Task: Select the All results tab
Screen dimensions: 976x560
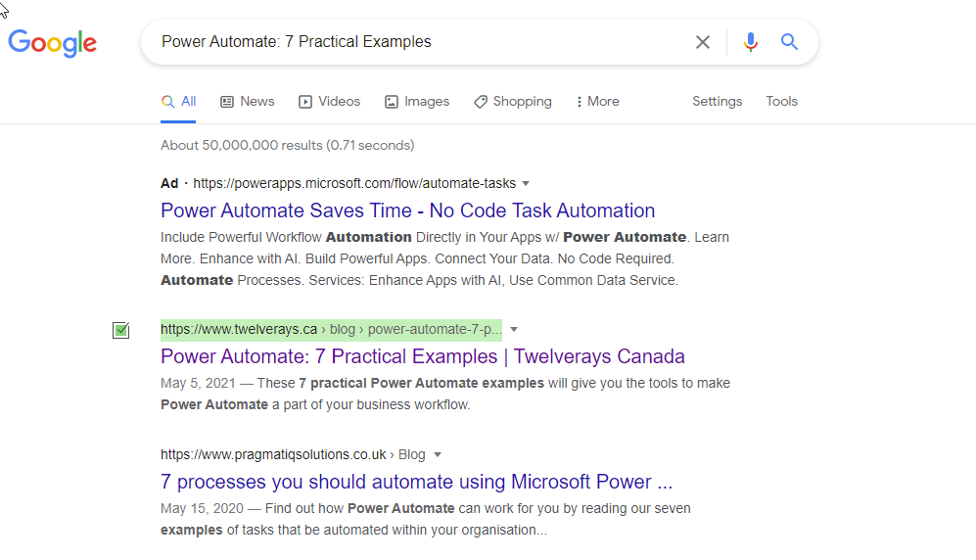Action: click(178, 102)
